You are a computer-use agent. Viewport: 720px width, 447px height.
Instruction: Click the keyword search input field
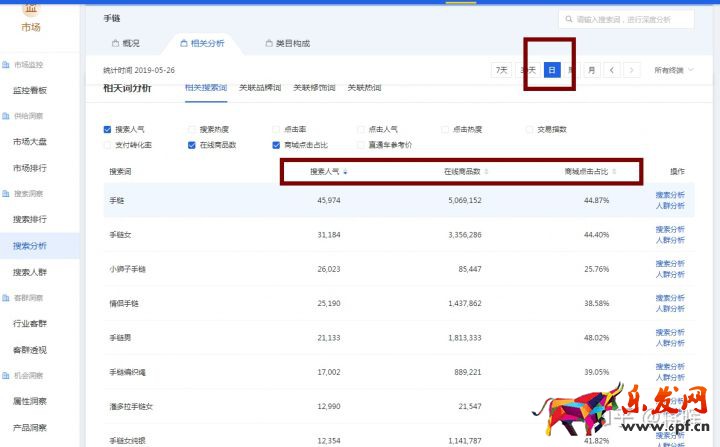(x=632, y=19)
